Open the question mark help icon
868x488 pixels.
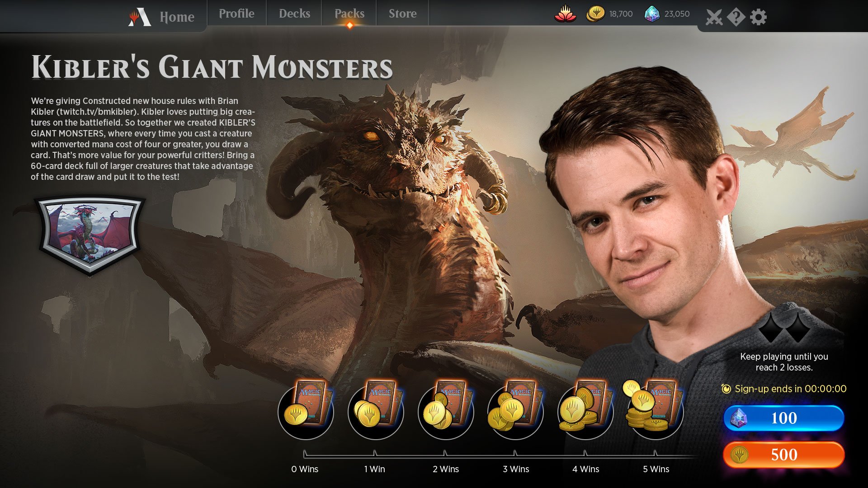pos(736,18)
